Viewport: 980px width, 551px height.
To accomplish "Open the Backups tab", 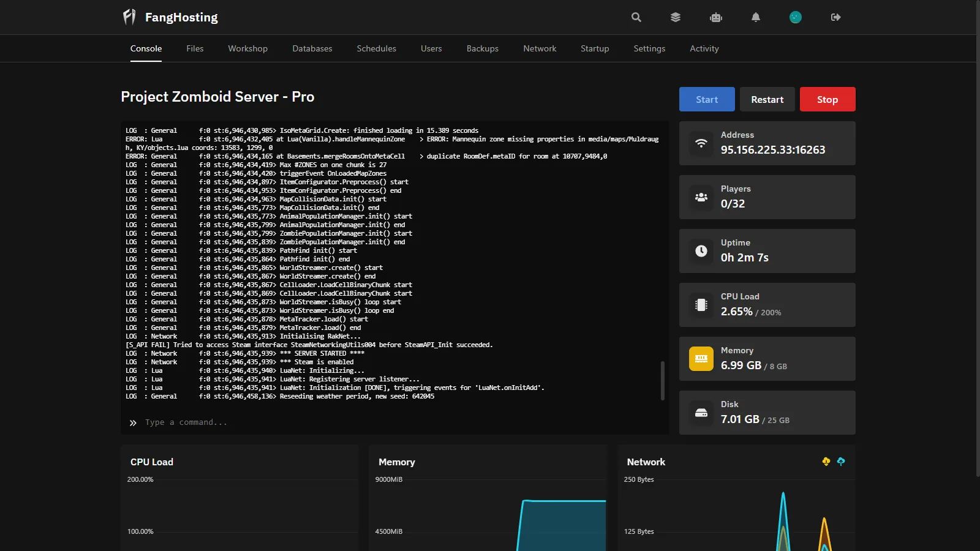I will (483, 48).
